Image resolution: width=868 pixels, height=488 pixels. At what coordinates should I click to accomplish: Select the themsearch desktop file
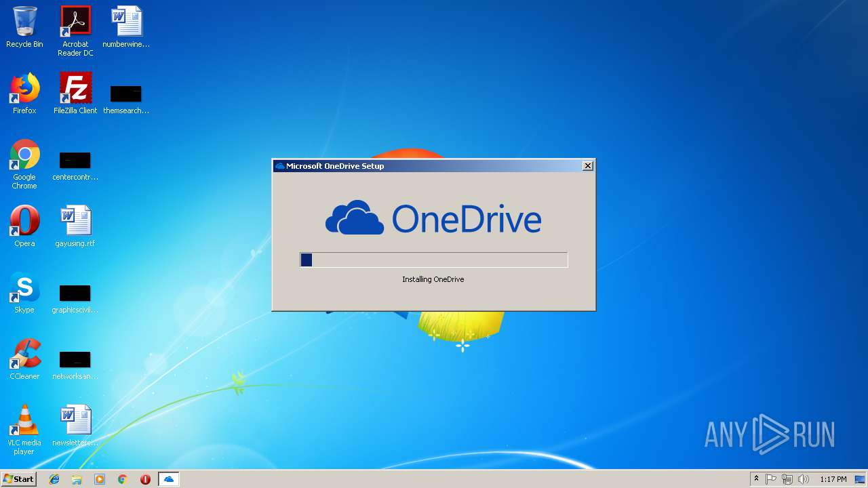point(126,99)
